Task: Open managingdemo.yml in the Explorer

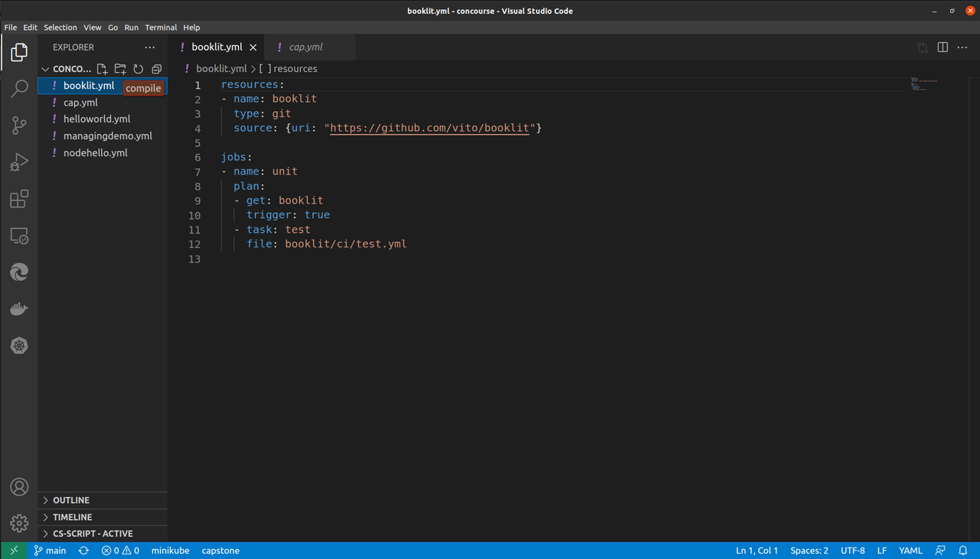Action: (103, 136)
